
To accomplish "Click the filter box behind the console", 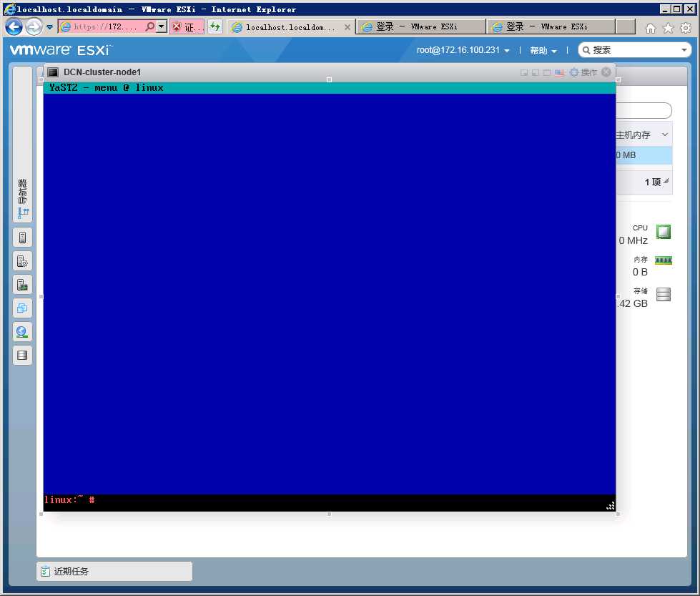I will coord(644,110).
